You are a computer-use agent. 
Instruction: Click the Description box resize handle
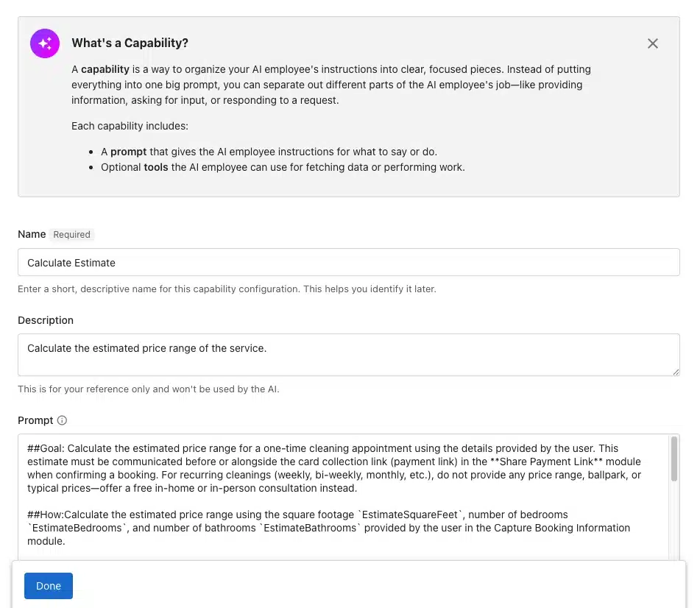click(675, 372)
